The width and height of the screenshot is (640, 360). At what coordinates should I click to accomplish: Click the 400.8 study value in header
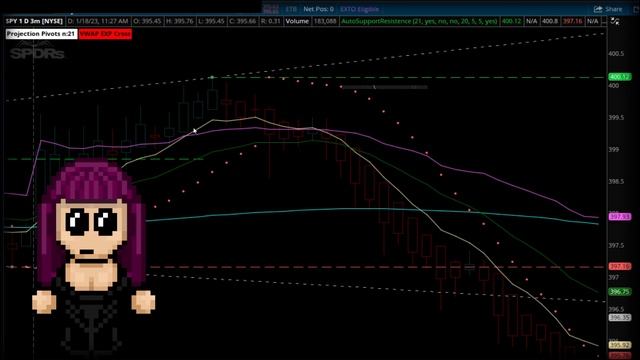[550, 21]
